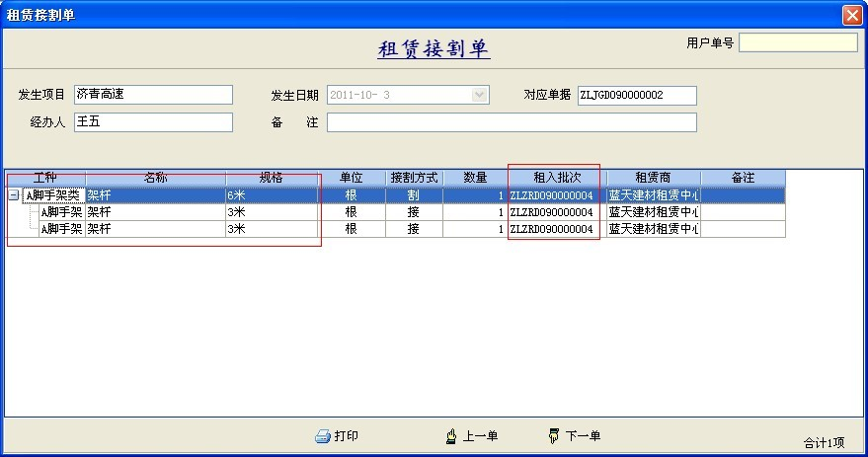This screenshot has width=868, height=457.
Task: Click the printer icon beside 打印
Action: (323, 436)
